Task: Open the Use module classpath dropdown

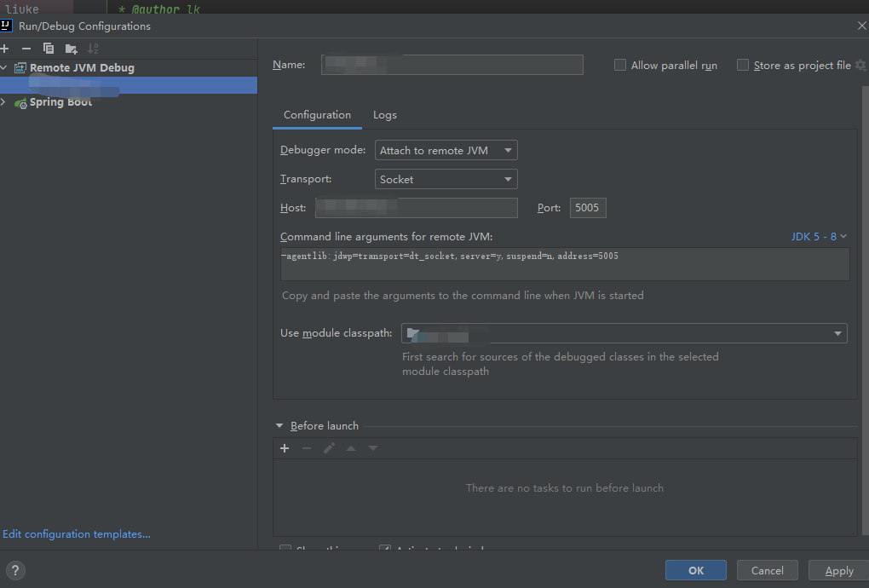Action: point(624,333)
